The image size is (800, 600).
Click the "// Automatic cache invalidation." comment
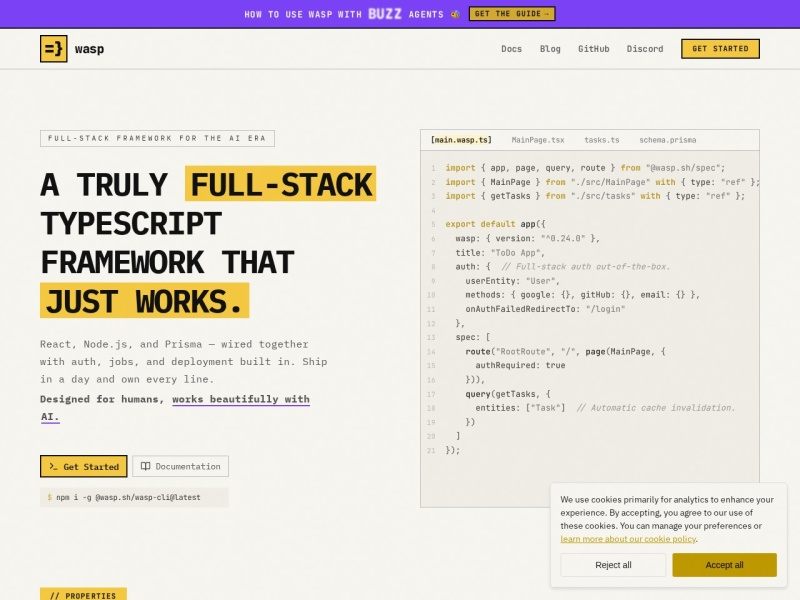click(x=656, y=408)
